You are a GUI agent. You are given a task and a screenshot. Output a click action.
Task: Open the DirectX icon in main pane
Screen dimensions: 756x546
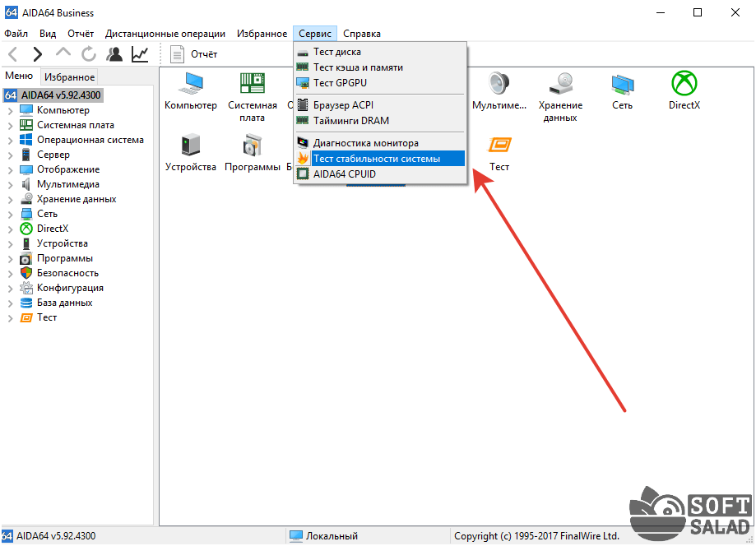(684, 91)
